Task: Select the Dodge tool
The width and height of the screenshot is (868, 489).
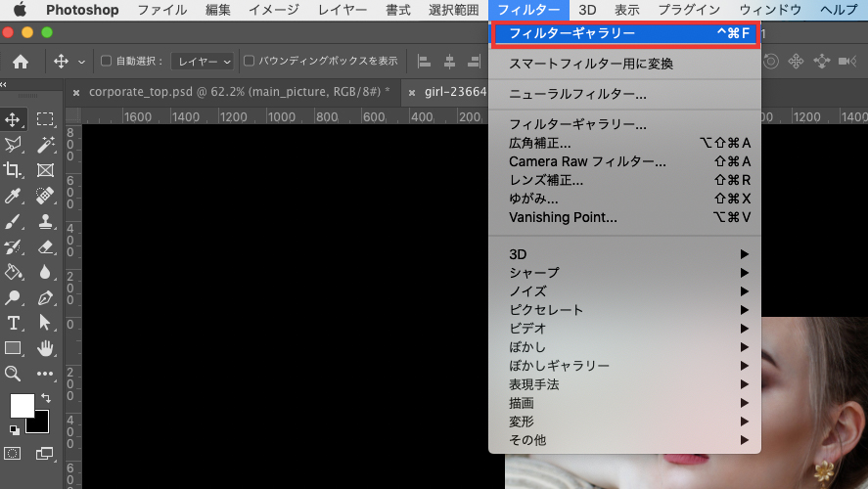Action: point(13,297)
